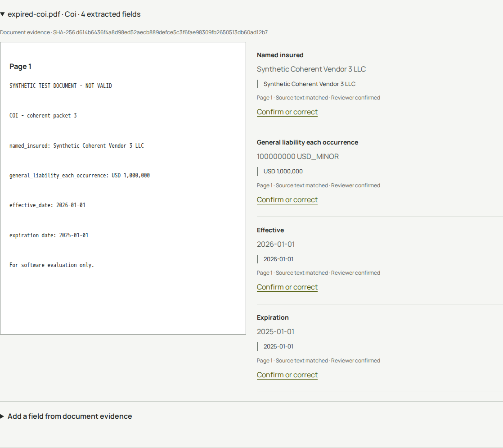Click the 100000000 USD_MINOR extracted value

[x=298, y=157]
